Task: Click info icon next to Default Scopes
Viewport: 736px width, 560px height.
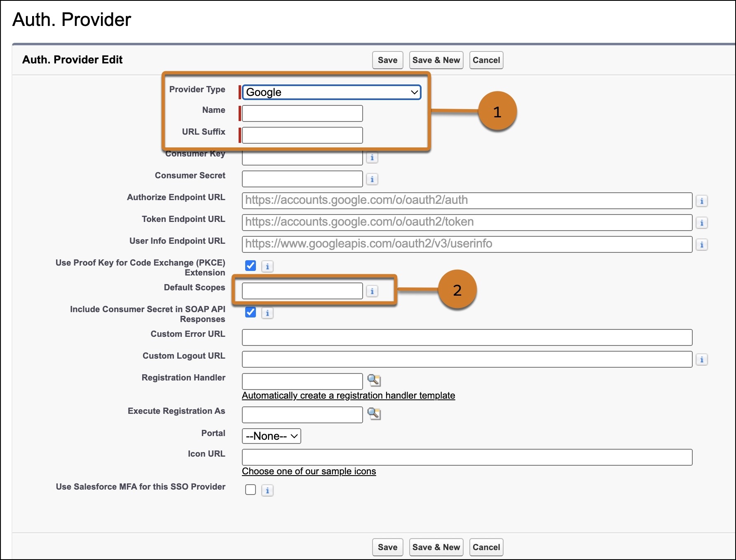Action: 372,291
